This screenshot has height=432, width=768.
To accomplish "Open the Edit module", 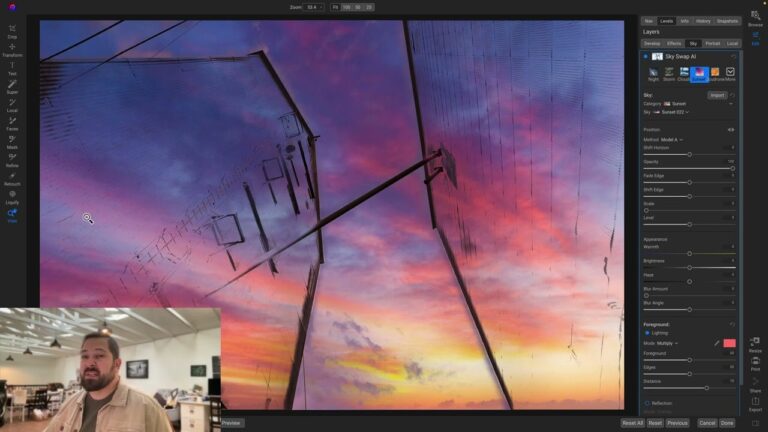I will (x=755, y=38).
